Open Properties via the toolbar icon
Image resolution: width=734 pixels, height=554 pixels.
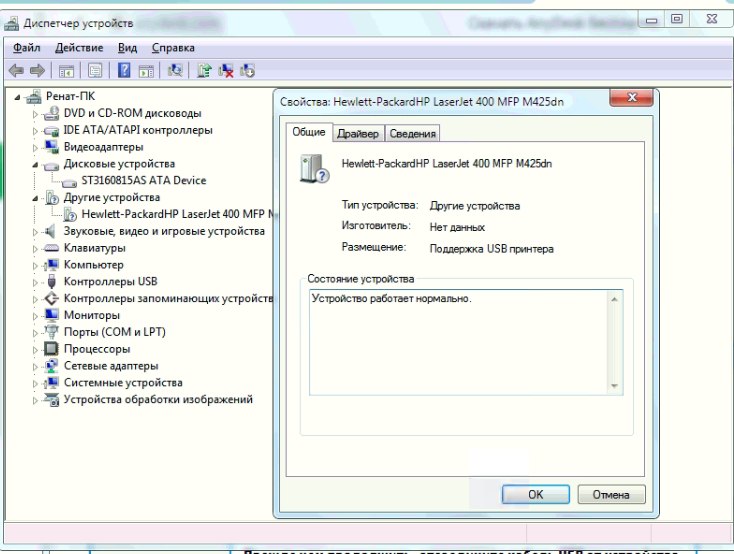click(x=95, y=71)
